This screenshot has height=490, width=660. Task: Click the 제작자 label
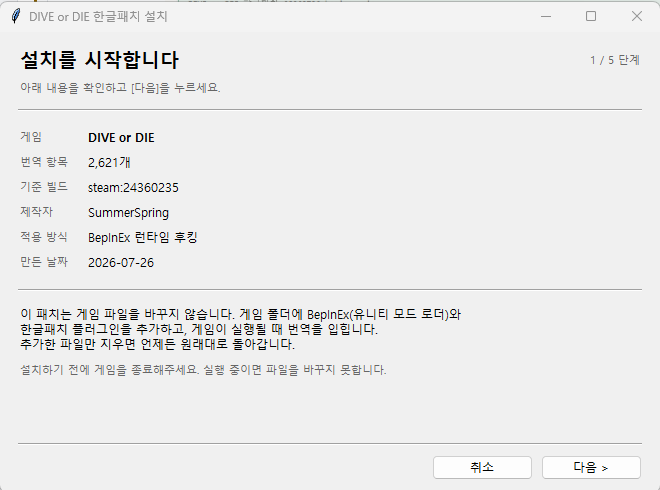tap(37, 211)
